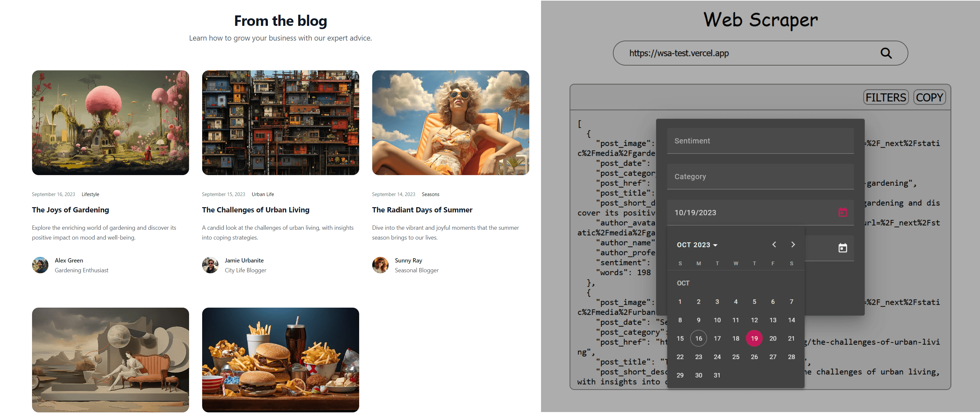This screenshot has width=980, height=414.
Task: Go to next month in calendar
Action: [x=793, y=245]
